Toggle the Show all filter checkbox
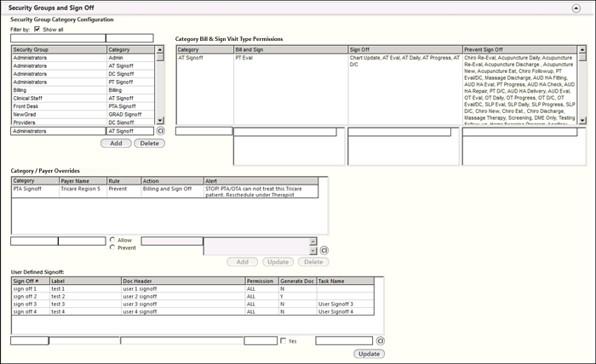 click(x=37, y=29)
